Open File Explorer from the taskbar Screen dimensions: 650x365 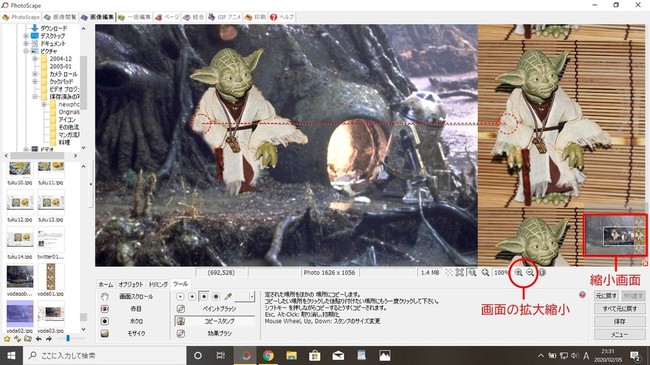[291, 355]
